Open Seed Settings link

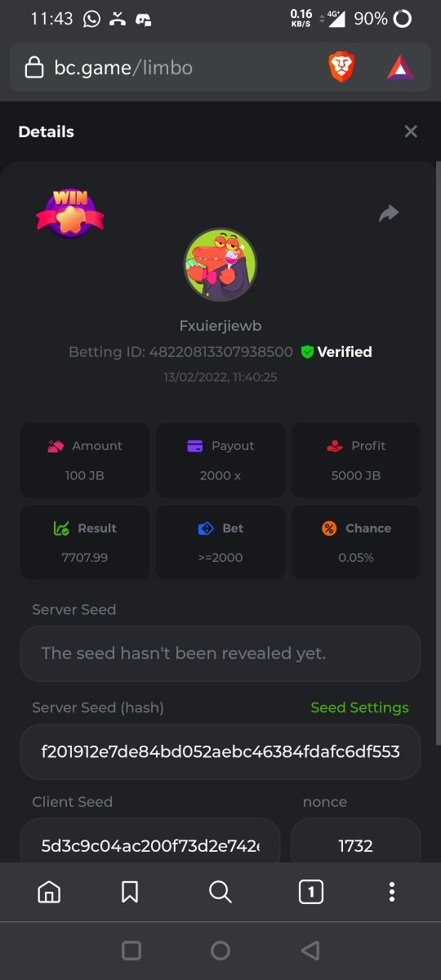pyautogui.click(x=359, y=707)
